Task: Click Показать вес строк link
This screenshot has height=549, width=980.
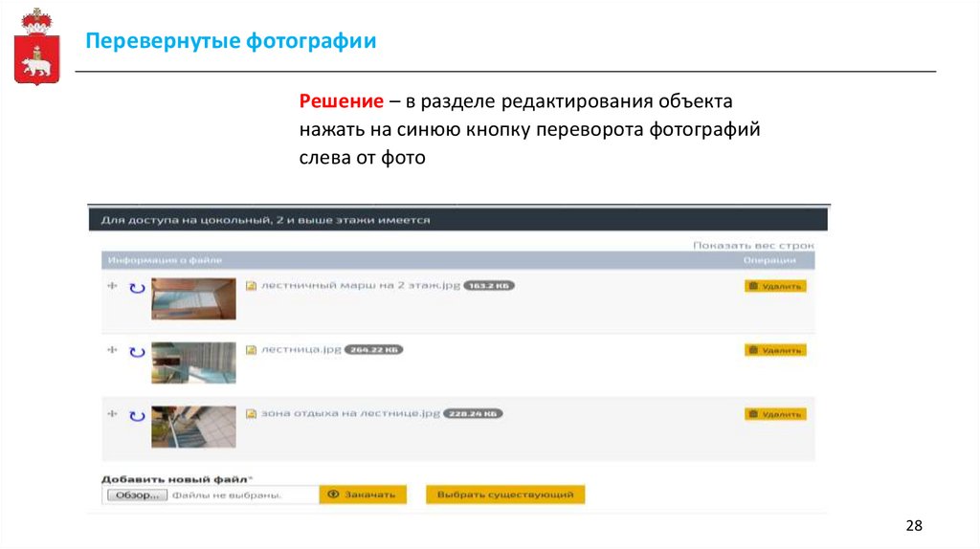Action: [x=753, y=246]
